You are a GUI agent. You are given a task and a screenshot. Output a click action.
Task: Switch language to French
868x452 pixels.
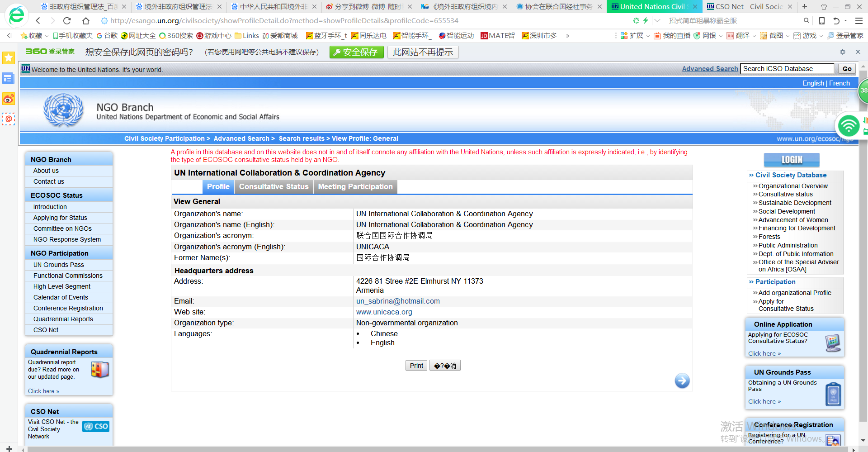click(x=840, y=83)
